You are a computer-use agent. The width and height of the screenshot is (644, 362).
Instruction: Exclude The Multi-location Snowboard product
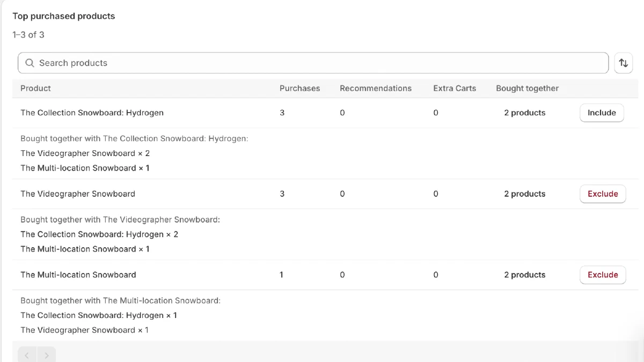[603, 275]
